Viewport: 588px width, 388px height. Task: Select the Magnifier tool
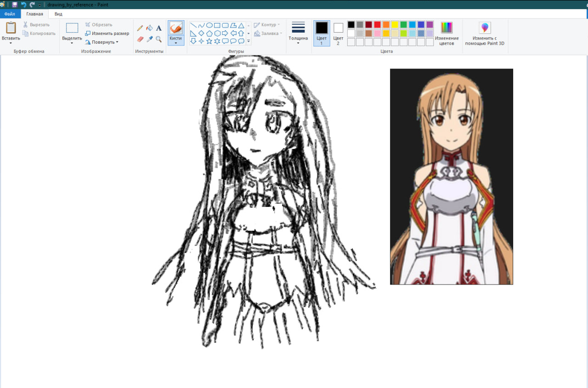[x=159, y=40]
